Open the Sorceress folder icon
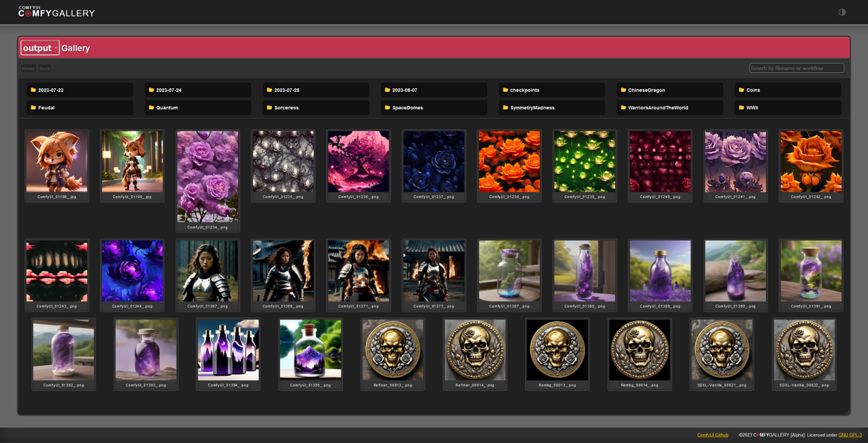This screenshot has height=443, width=868. click(268, 107)
